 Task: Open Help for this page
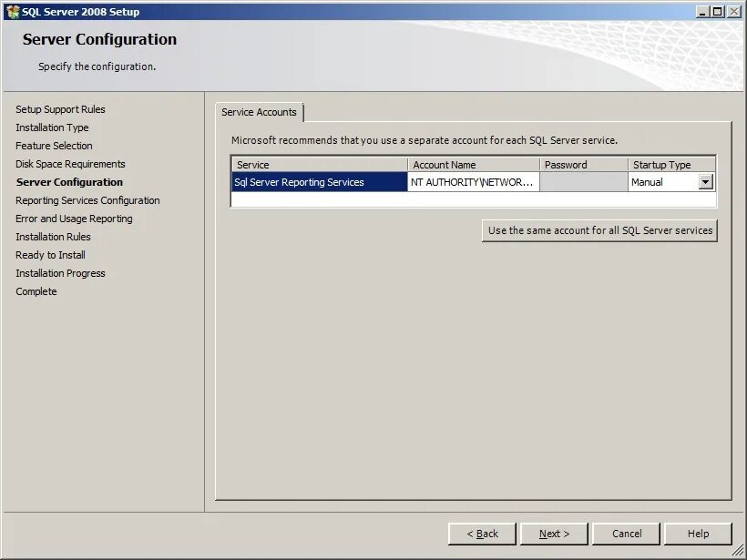[698, 534]
